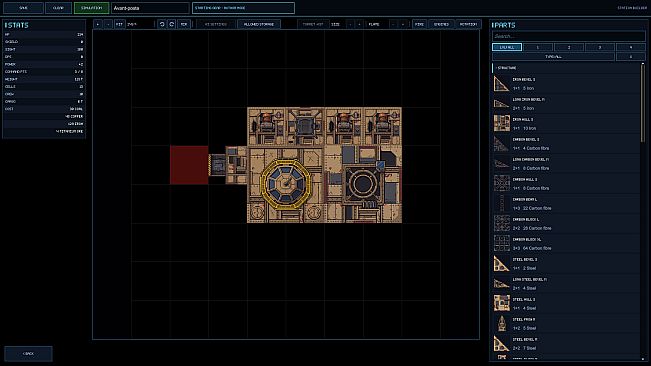Click the Command Pts stat row
The width and height of the screenshot is (651, 366).
click(x=44, y=72)
